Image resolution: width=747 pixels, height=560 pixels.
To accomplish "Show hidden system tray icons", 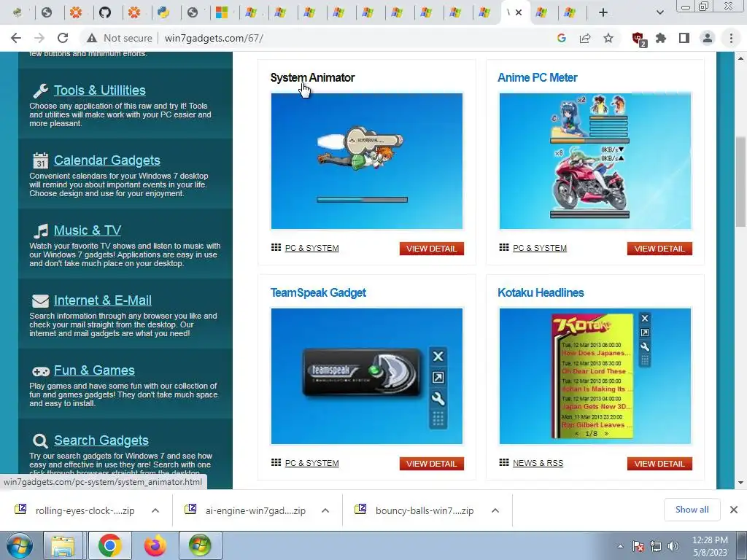I will (x=620, y=546).
